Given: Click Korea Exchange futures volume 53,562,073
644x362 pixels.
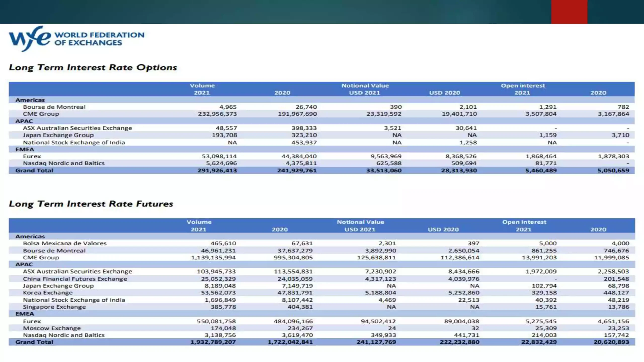Looking at the screenshot, I should (218, 293).
